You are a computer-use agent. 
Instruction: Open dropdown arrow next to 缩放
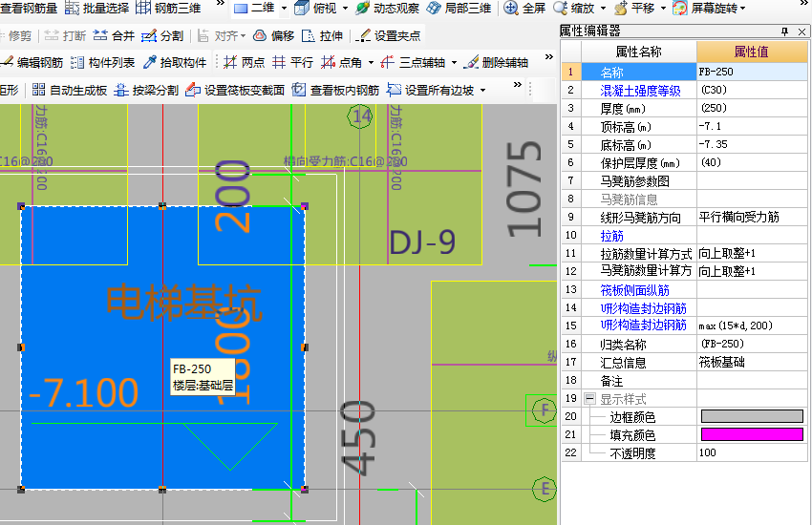tap(604, 9)
